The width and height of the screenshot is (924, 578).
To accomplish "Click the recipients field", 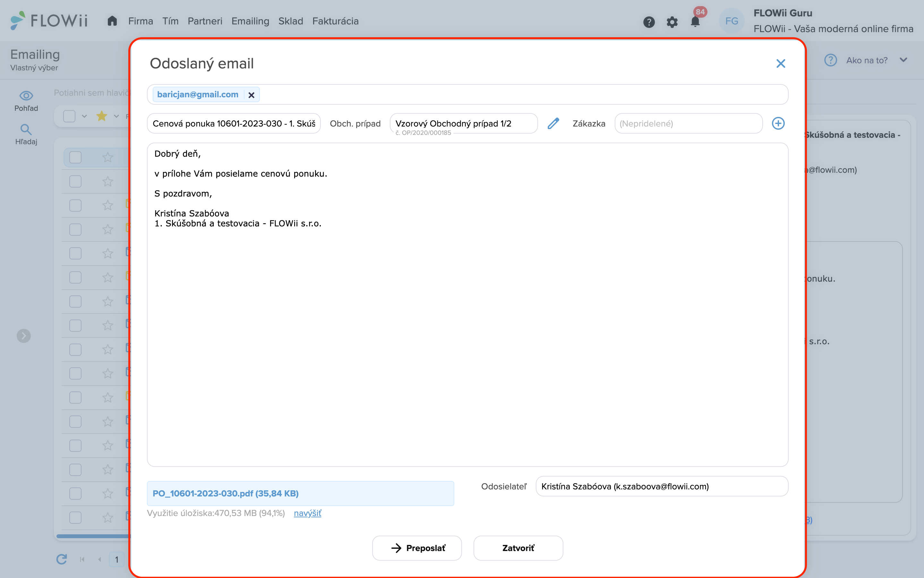I will click(x=467, y=94).
